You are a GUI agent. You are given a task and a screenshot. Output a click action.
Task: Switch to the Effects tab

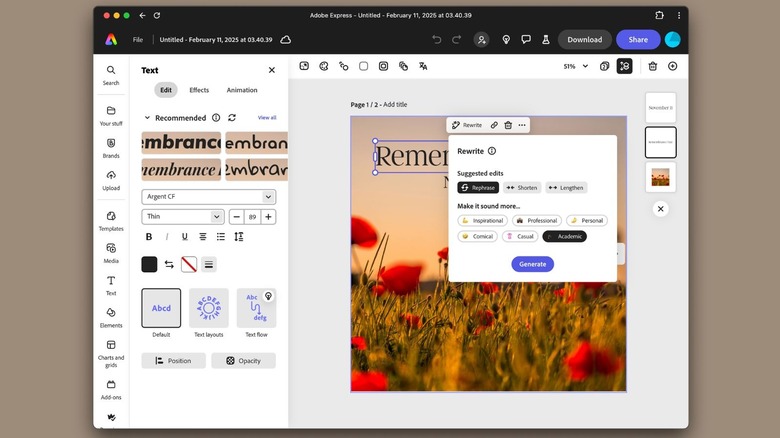(199, 90)
